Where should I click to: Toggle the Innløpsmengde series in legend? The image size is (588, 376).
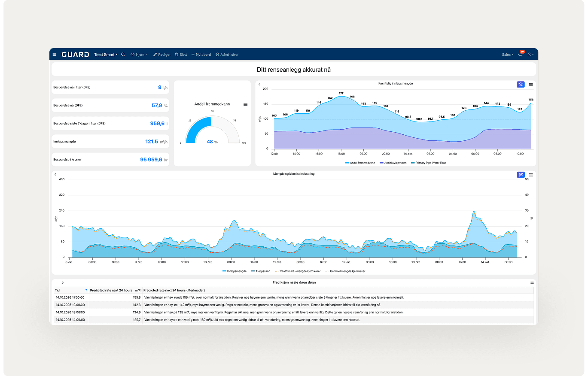click(235, 271)
